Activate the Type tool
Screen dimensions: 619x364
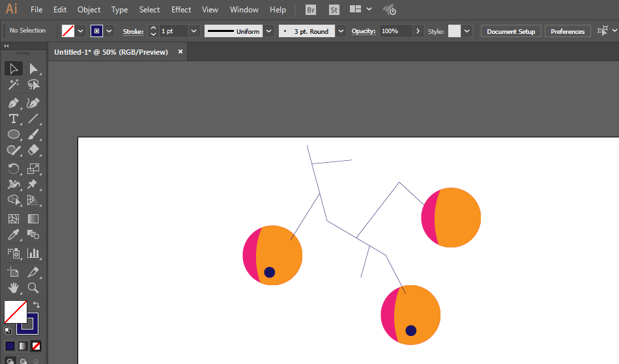[14, 119]
